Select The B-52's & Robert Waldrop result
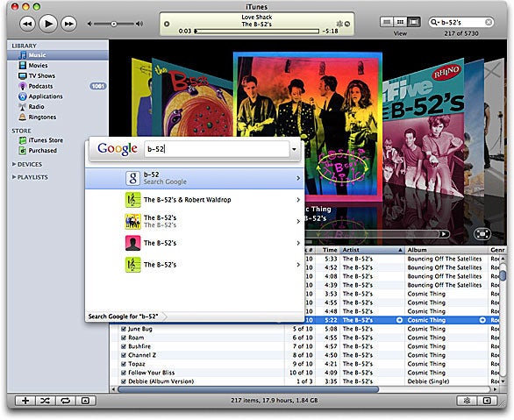Screen dimensions: 514x420 coord(195,200)
